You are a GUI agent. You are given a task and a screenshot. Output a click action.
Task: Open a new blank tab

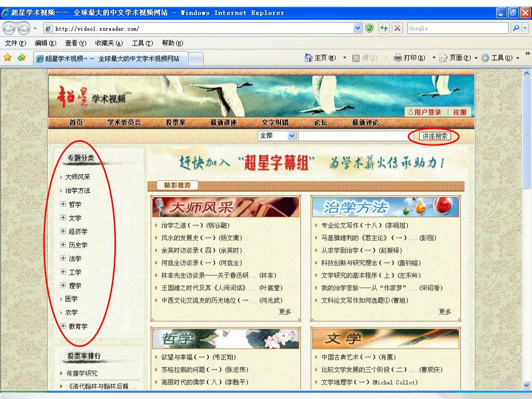(x=196, y=59)
